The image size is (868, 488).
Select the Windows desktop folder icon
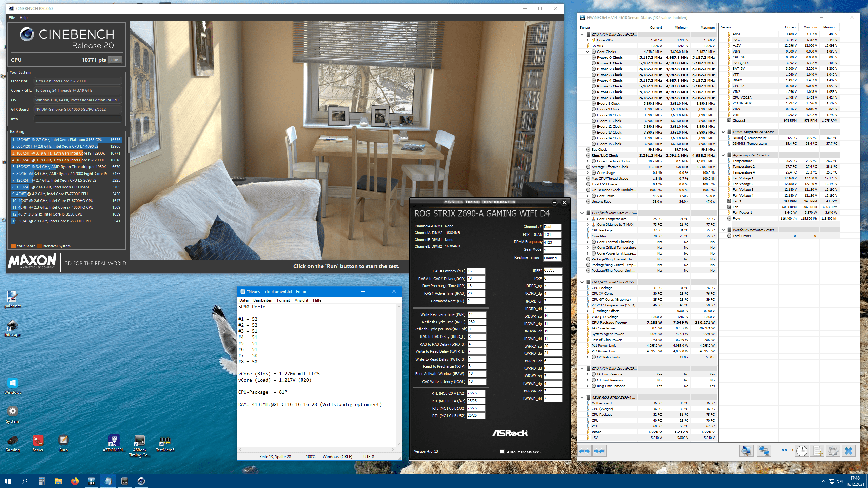tap(13, 386)
